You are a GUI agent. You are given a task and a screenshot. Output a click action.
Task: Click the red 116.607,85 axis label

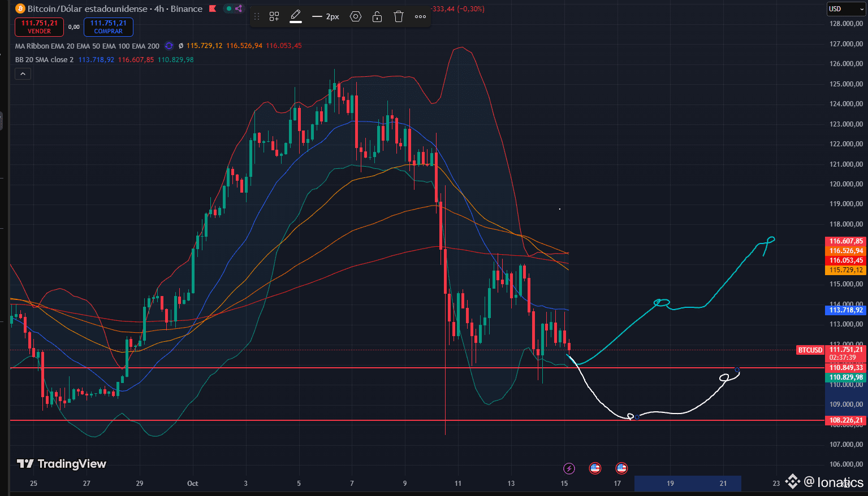(846, 241)
